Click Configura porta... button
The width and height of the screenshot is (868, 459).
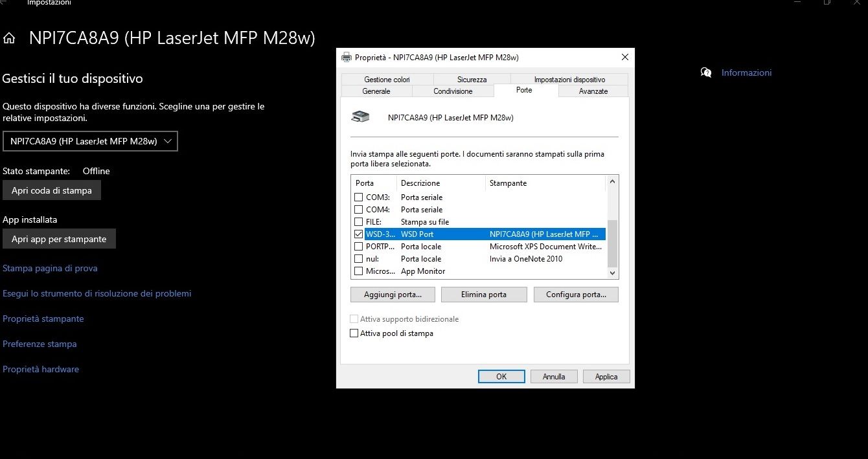coord(576,295)
